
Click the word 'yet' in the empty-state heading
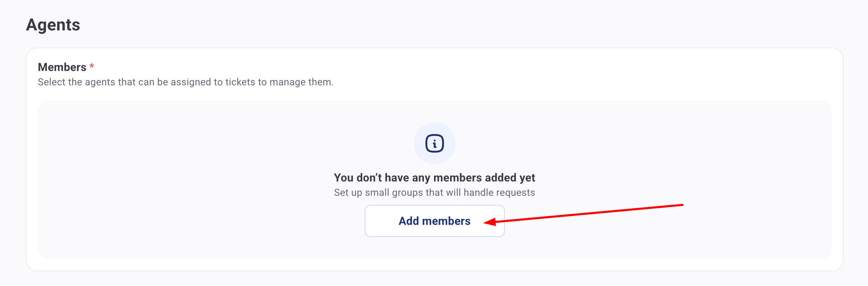527,178
